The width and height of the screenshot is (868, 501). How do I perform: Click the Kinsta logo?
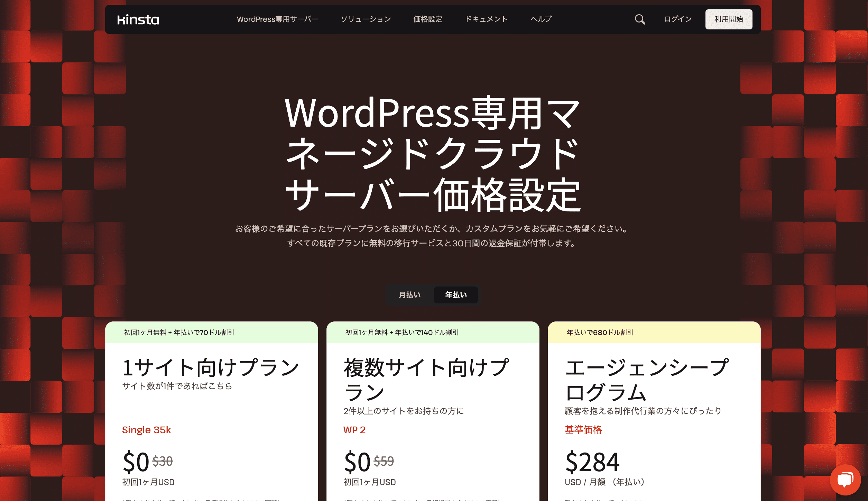(138, 20)
